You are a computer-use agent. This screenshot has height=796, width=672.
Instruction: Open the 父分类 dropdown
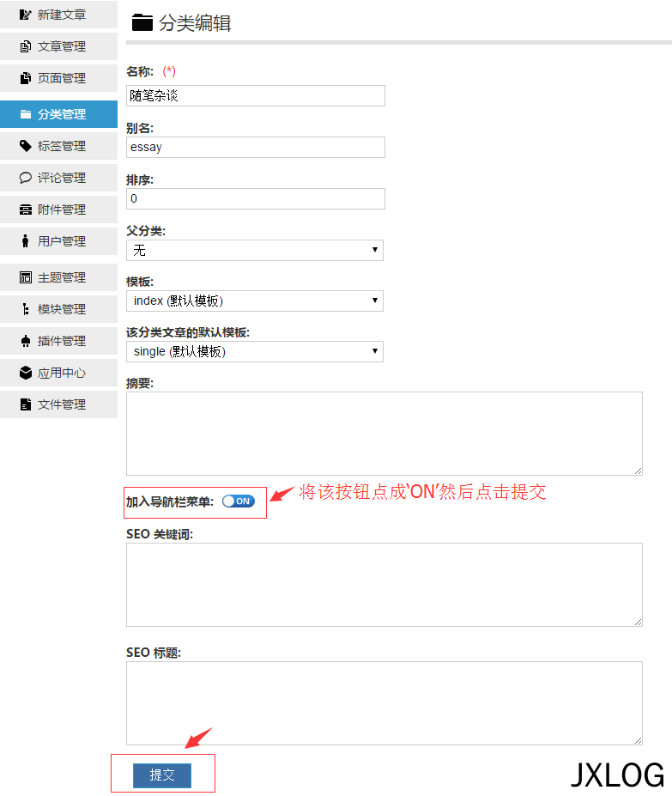[255, 250]
